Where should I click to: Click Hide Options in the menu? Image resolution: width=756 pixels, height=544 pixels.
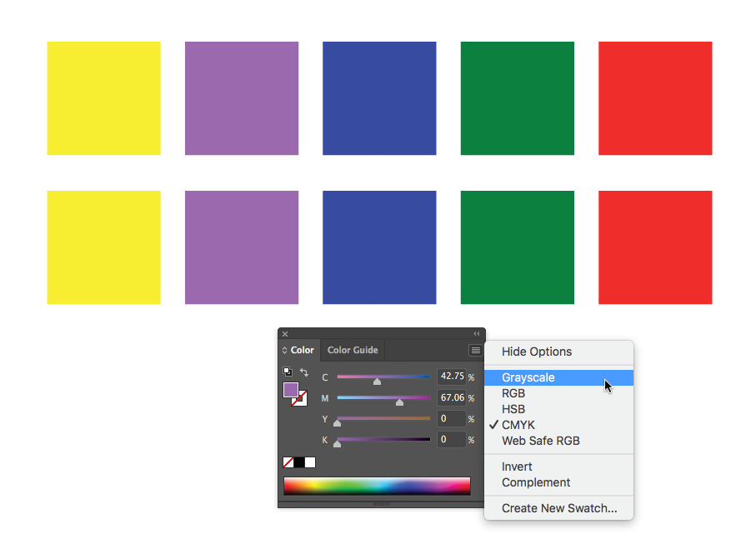[537, 352]
